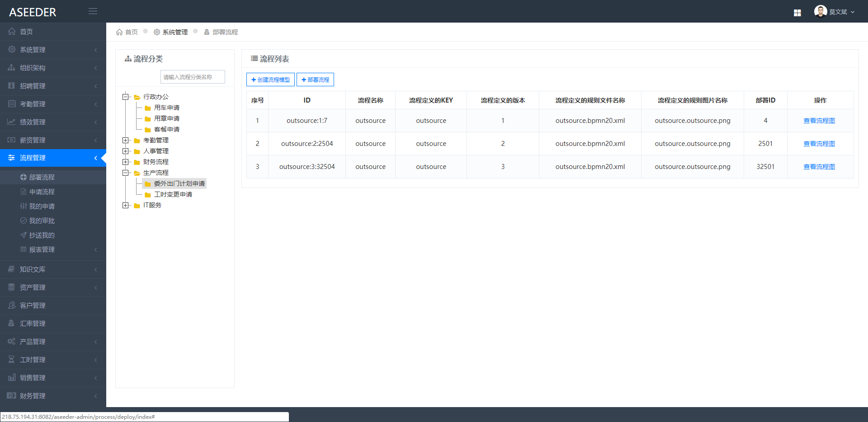Collapse the 行政办公 tree node
Screen dimensions: 868x422
[x=125, y=97]
